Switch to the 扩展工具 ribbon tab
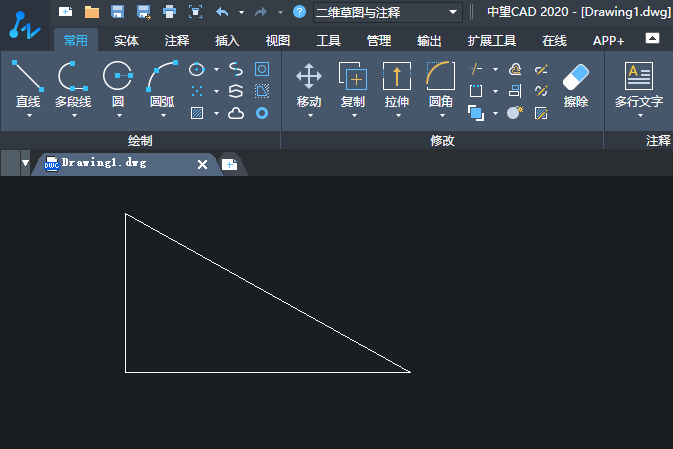Image resolution: width=673 pixels, height=449 pixels. [492, 41]
